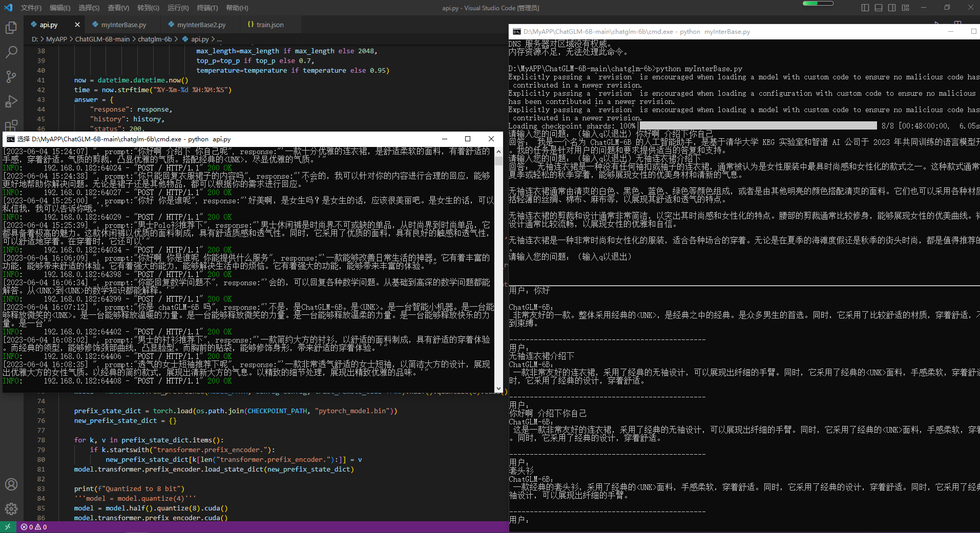Click the 'new_prefix_state_dict = {}' code line
Viewport: 980px width, 533px height.
point(125,420)
